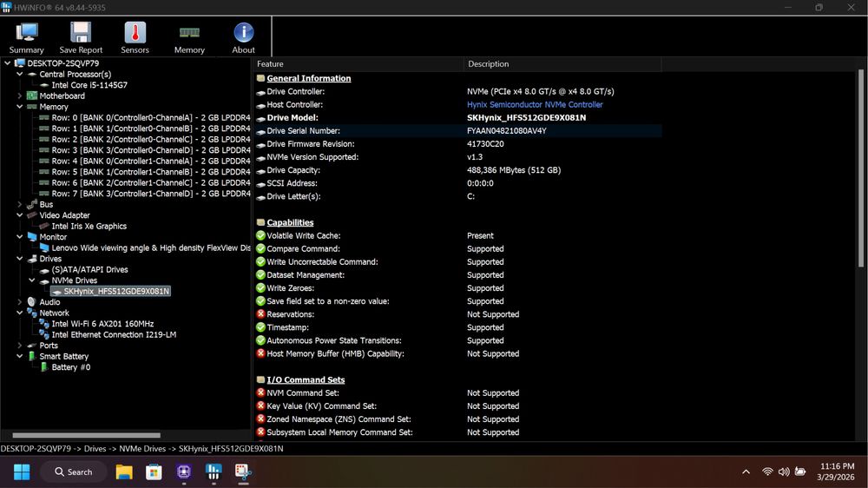The height and width of the screenshot is (488, 868).
Task: Select the Lenovo FlexView monitor item
Action: [x=150, y=247]
